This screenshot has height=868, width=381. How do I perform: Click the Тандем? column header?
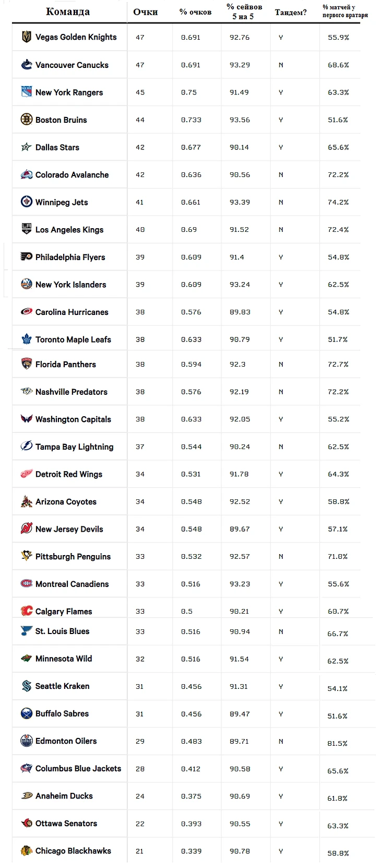(291, 13)
